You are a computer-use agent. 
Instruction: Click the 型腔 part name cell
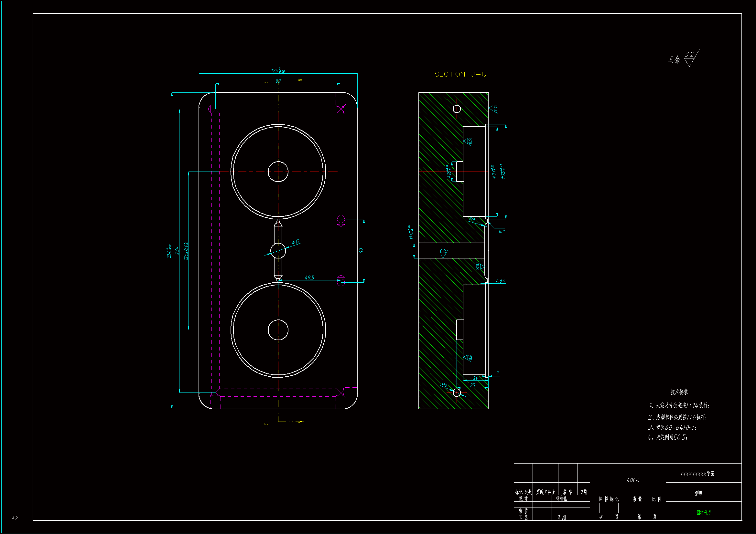click(698, 493)
